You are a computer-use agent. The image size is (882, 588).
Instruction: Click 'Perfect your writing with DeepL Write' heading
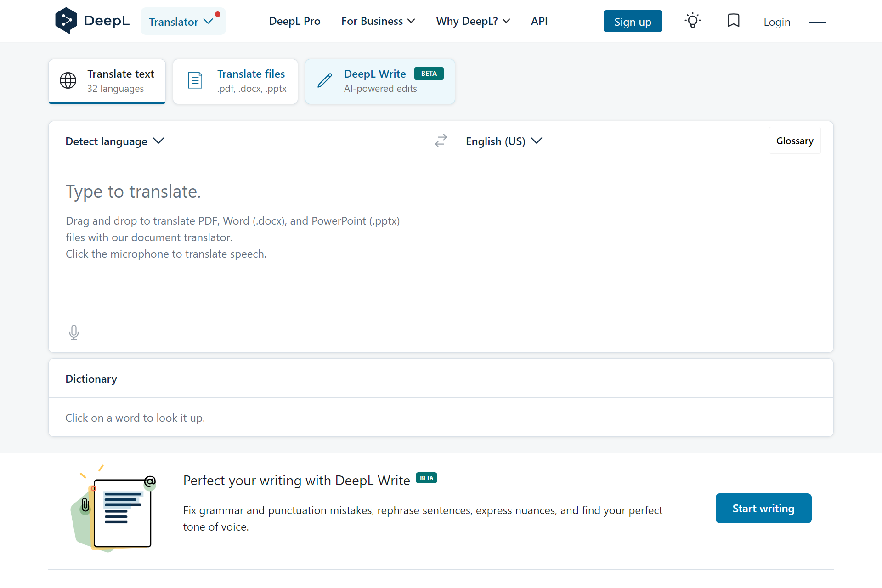[296, 480]
